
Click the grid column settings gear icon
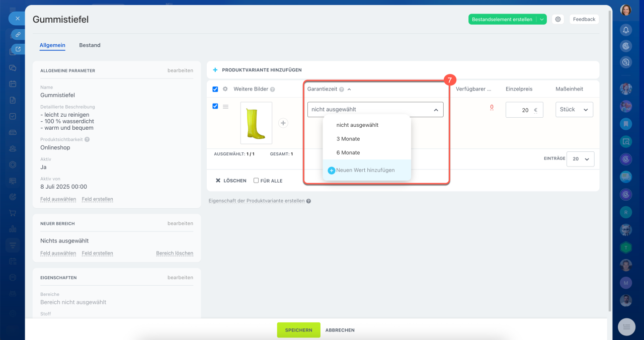coord(225,89)
